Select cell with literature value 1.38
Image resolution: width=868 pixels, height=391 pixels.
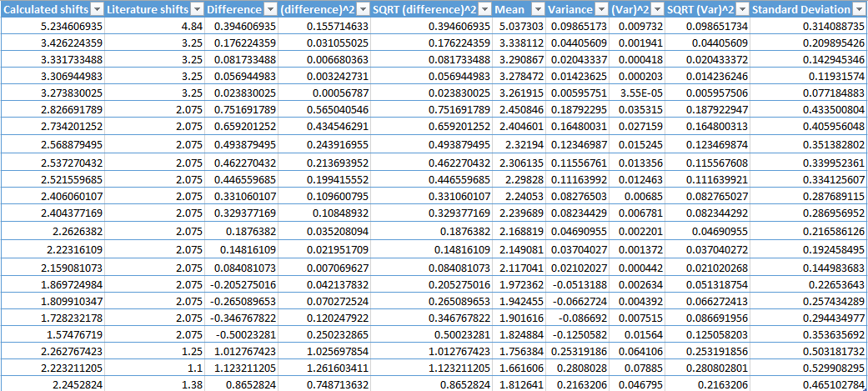point(154,383)
